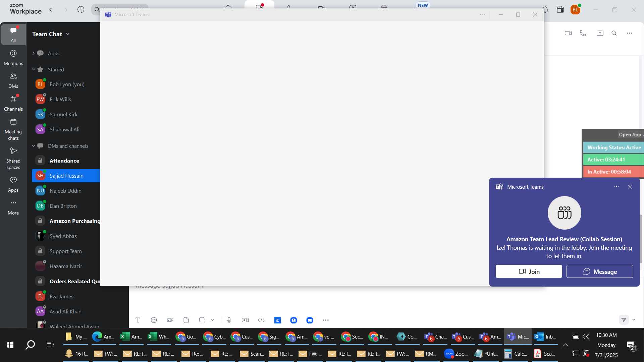Image resolution: width=644 pixels, height=362 pixels.
Task: Open Hazama Nazir chat
Action: pyautogui.click(x=66, y=266)
